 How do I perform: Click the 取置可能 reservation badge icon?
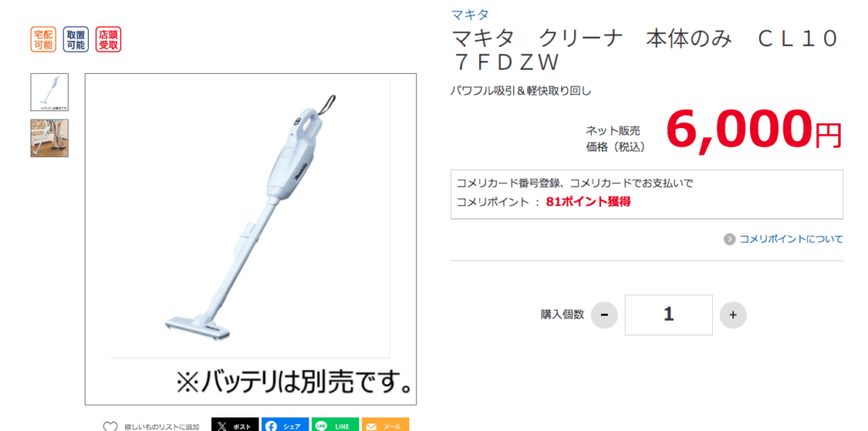tap(75, 39)
